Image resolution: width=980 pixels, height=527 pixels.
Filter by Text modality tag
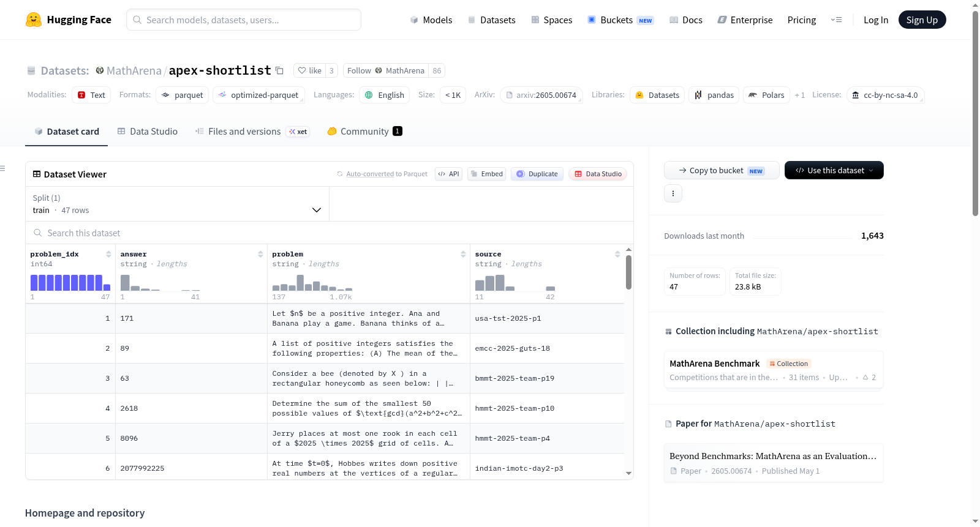pyautogui.click(x=91, y=95)
